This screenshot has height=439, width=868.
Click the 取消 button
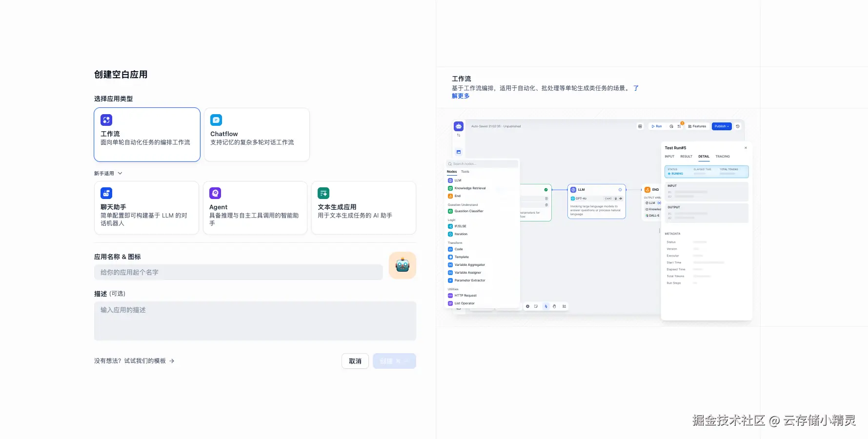(x=355, y=361)
